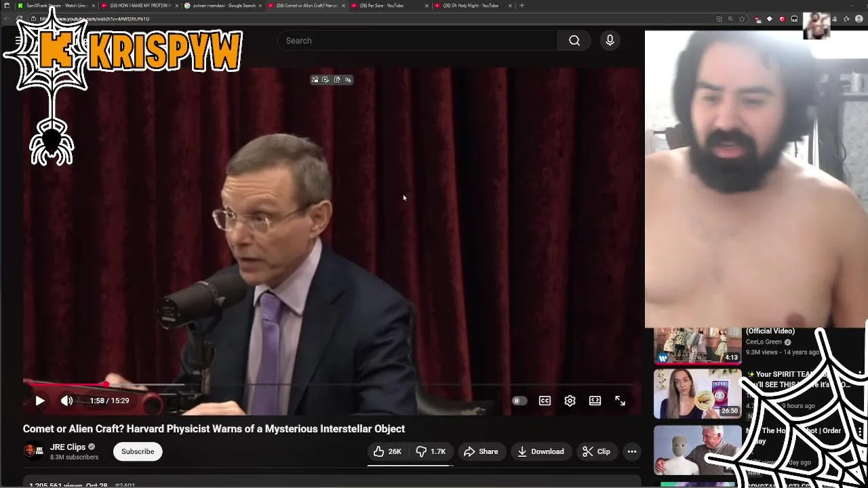Image resolution: width=868 pixels, height=488 pixels.
Task: Like the video showing 26K likes
Action: pos(387,451)
